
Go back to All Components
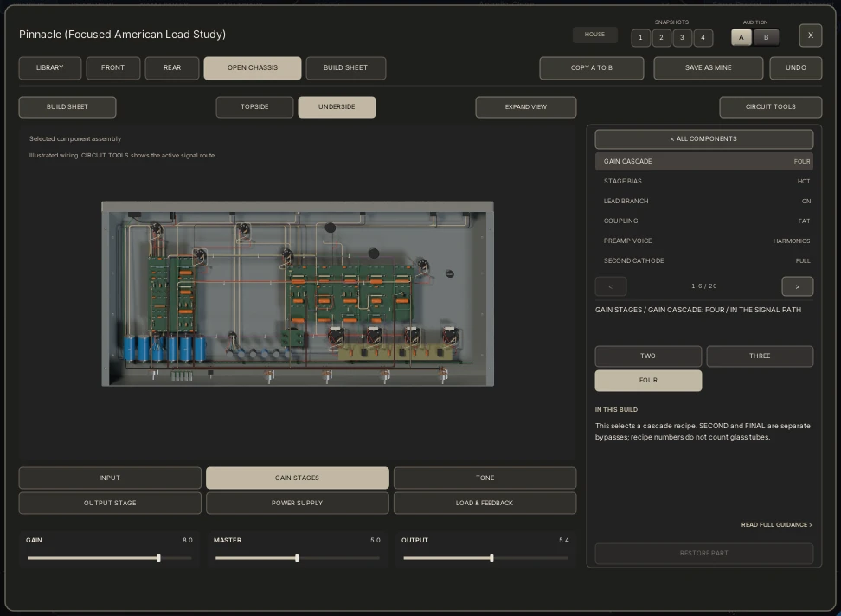click(x=703, y=138)
